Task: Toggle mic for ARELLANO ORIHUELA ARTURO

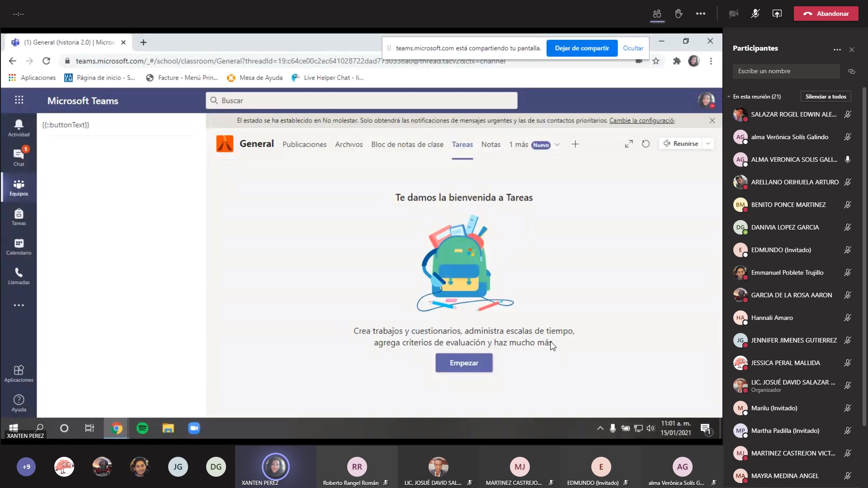Action: (848, 182)
